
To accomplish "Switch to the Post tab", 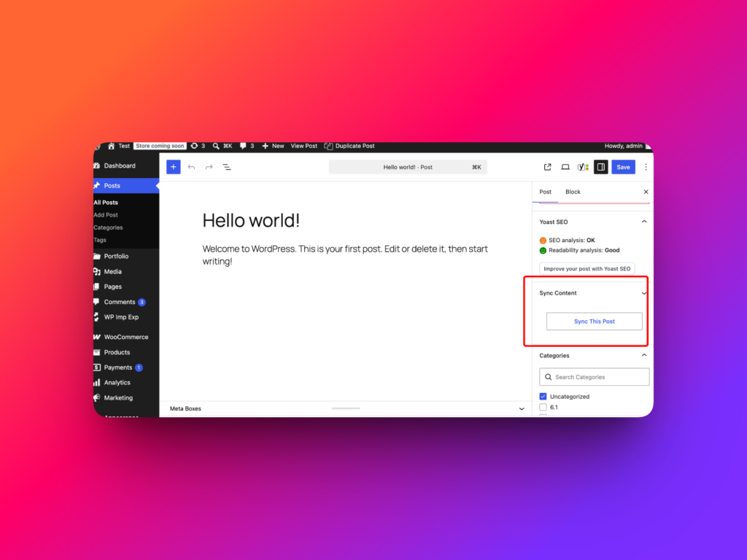I will (545, 192).
